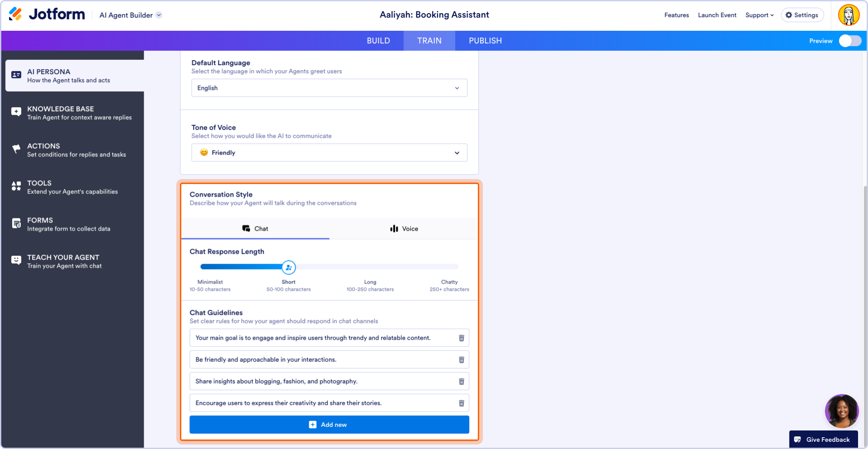
Task: Open the Knowledge Base section
Action: pos(75,113)
